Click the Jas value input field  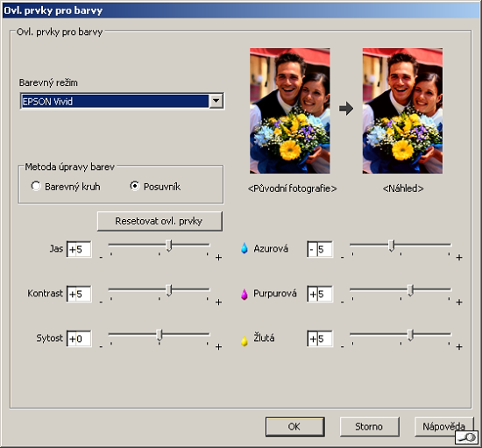[79, 249]
